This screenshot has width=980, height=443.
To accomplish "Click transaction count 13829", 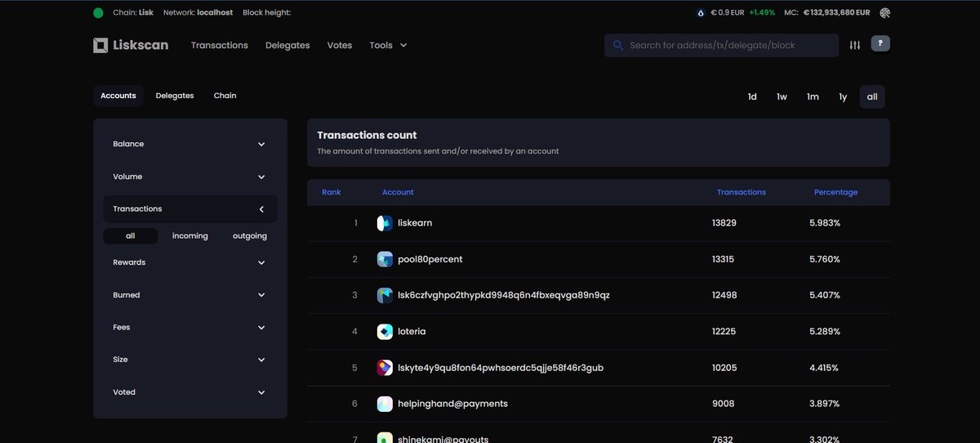I will click(x=724, y=223).
